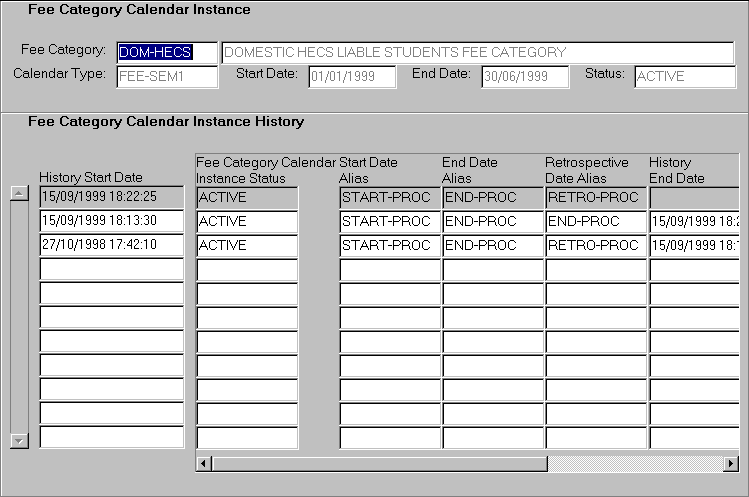
Task: Click the first row's START-PROC alias cell
Action: [x=389, y=197]
